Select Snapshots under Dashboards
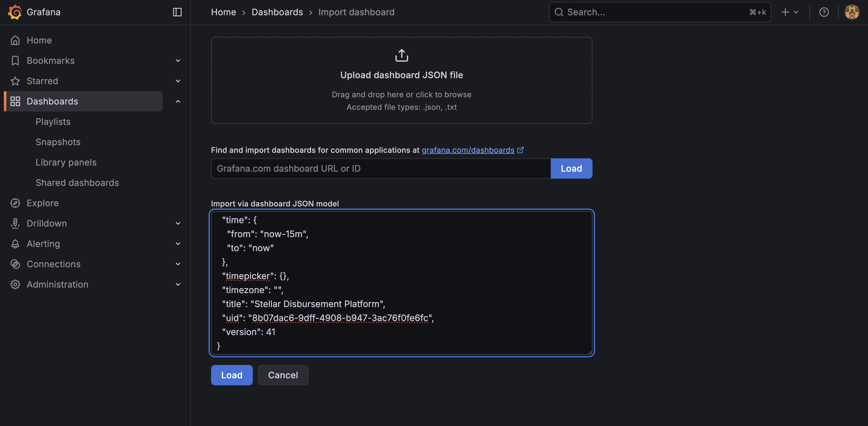 point(58,142)
